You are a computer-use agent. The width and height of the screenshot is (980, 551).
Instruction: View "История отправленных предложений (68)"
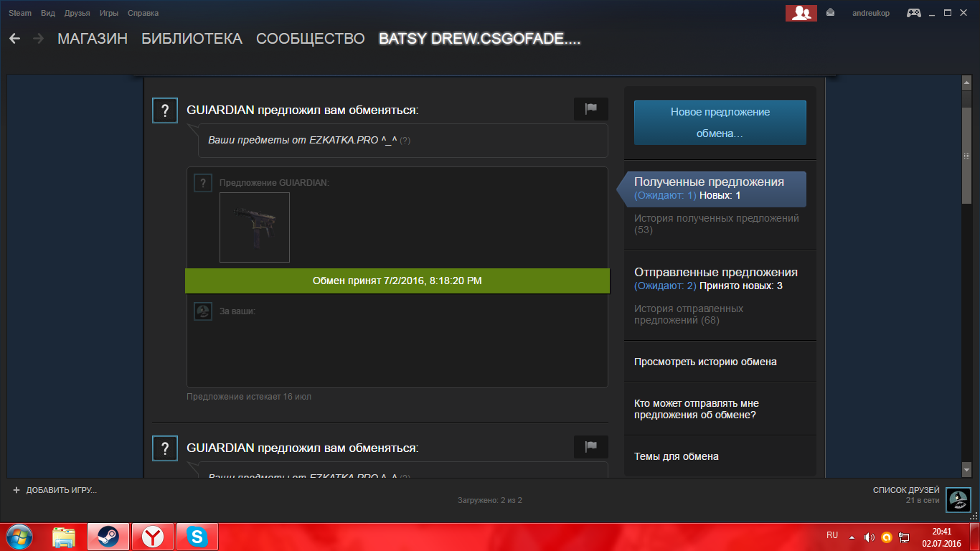point(689,314)
